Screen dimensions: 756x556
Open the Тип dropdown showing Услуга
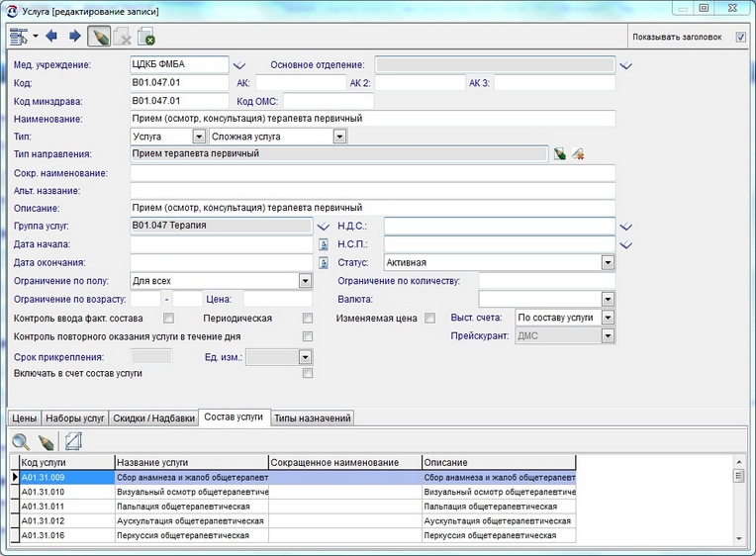[x=199, y=137]
